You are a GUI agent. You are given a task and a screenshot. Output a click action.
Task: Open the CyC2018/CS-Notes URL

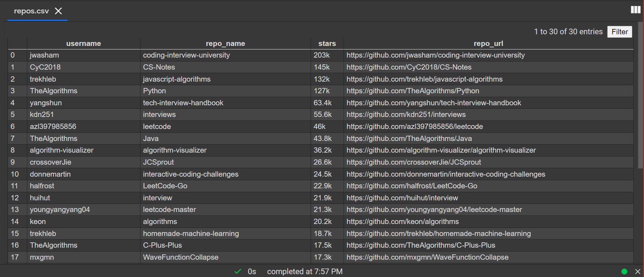pos(409,67)
